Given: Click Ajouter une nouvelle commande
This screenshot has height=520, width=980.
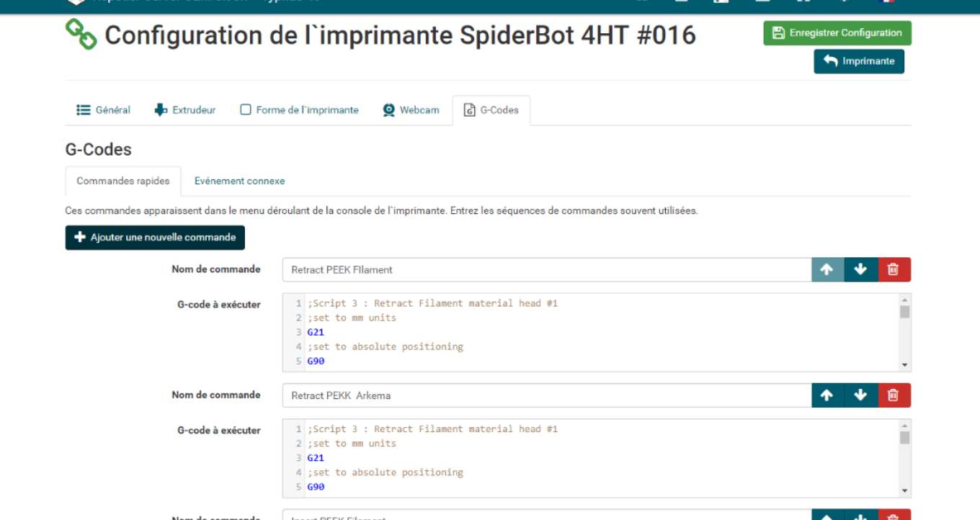Looking at the screenshot, I should tap(155, 238).
